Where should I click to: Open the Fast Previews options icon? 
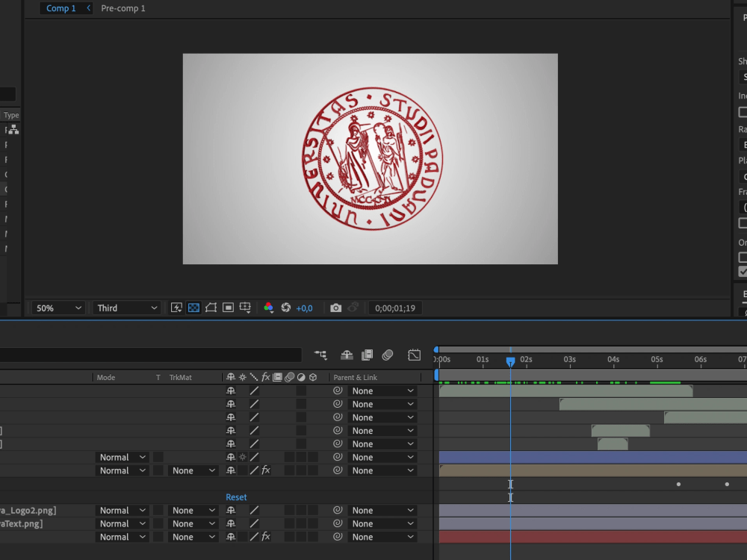click(176, 308)
